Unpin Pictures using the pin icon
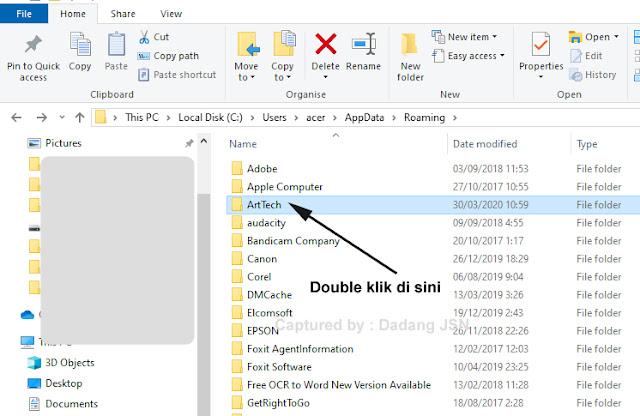This screenshot has height=416, width=640. [x=189, y=143]
